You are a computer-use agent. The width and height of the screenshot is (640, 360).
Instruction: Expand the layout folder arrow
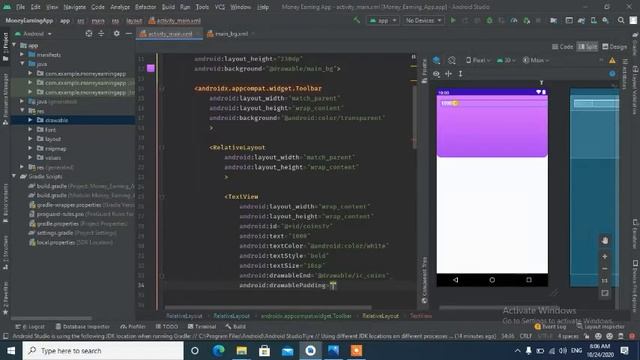30,139
